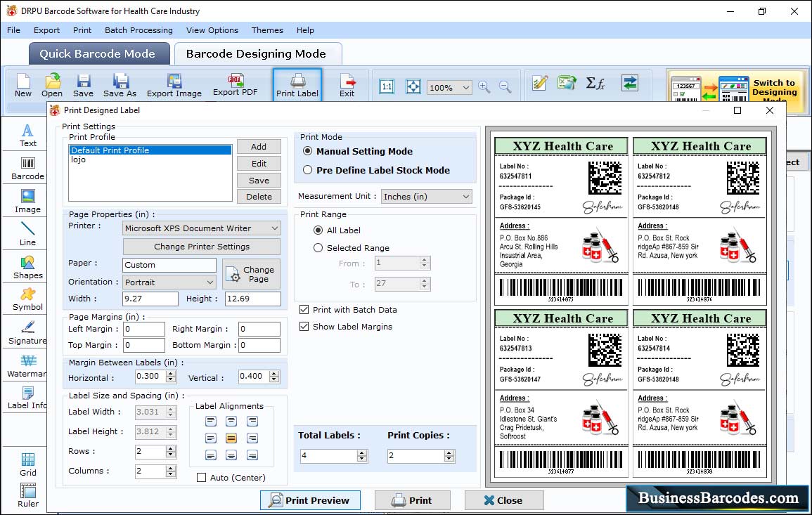Toggle Print with Batch Data checkbox
Screen dimensions: 812x515
pyautogui.click(x=304, y=310)
